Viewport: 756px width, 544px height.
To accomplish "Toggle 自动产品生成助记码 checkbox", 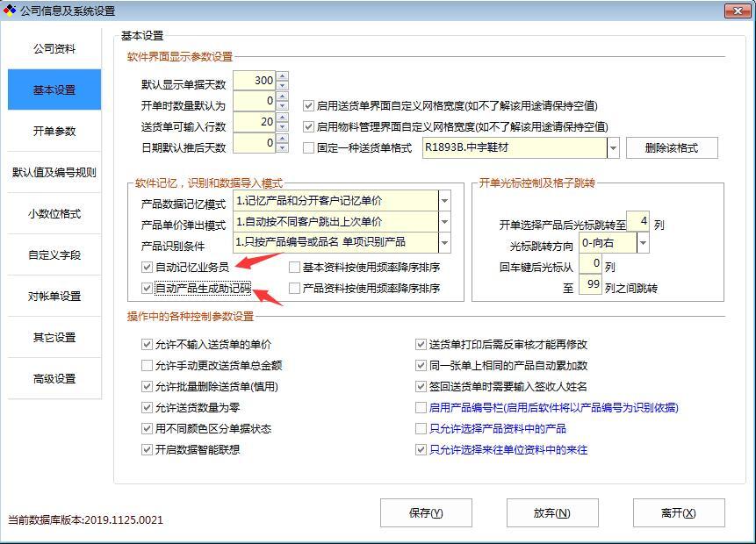I will (147, 288).
